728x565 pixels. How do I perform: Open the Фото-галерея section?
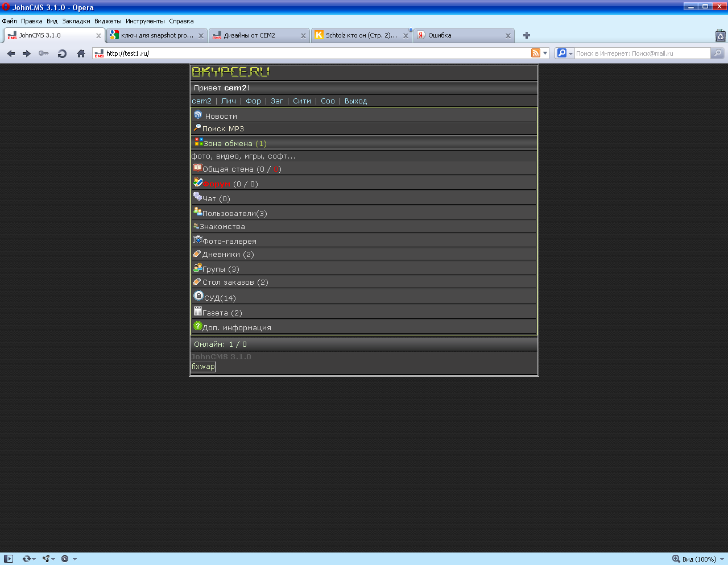(229, 241)
